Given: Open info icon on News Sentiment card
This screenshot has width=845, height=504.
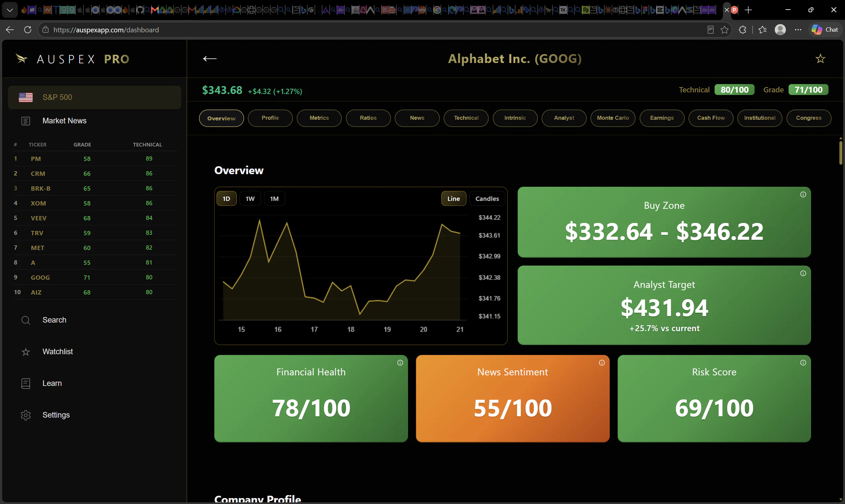Looking at the screenshot, I should pyautogui.click(x=602, y=363).
